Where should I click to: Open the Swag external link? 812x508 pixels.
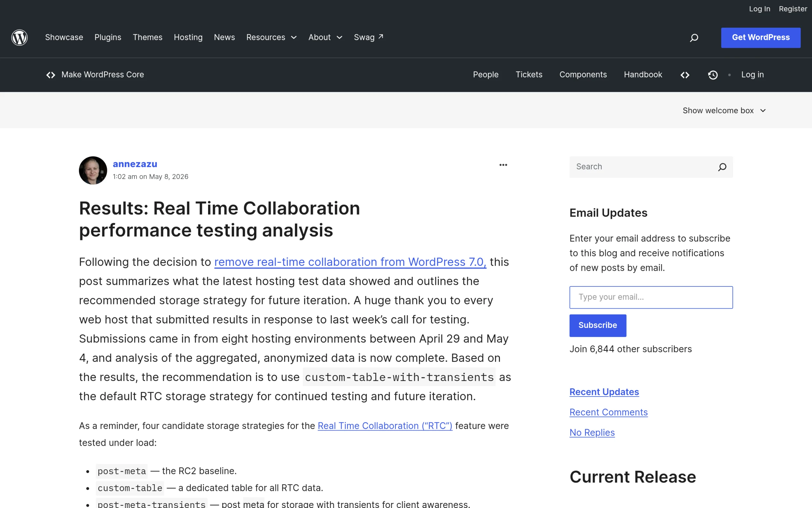[369, 37]
